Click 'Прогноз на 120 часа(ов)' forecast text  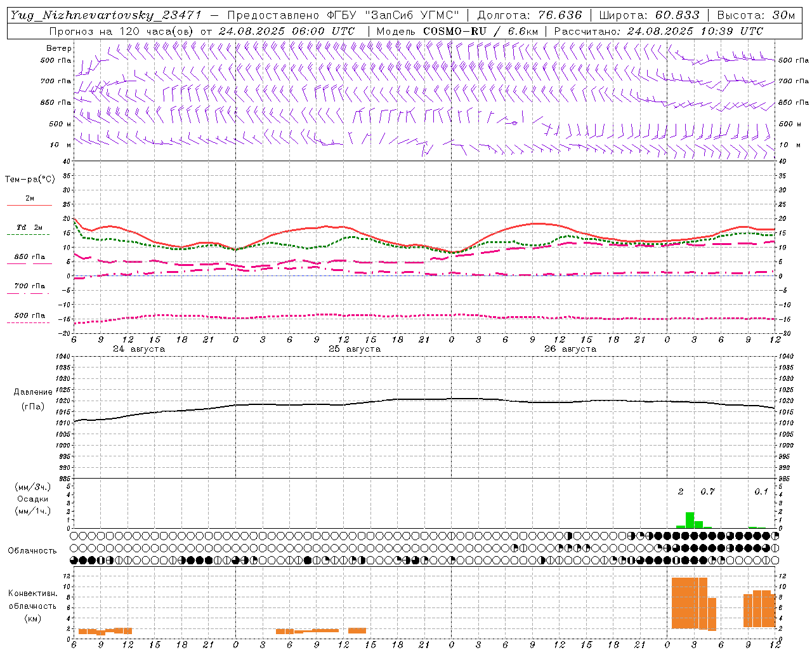[x=122, y=31]
